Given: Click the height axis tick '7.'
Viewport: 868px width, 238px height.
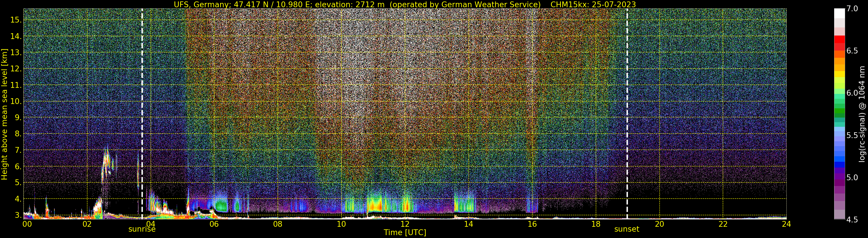Looking at the screenshot, I should pyautogui.click(x=18, y=150).
